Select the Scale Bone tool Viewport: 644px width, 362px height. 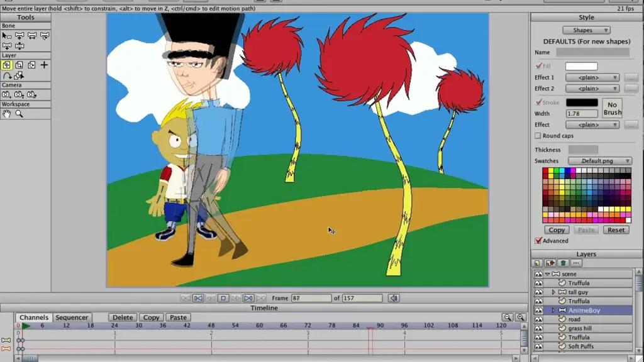click(32, 36)
